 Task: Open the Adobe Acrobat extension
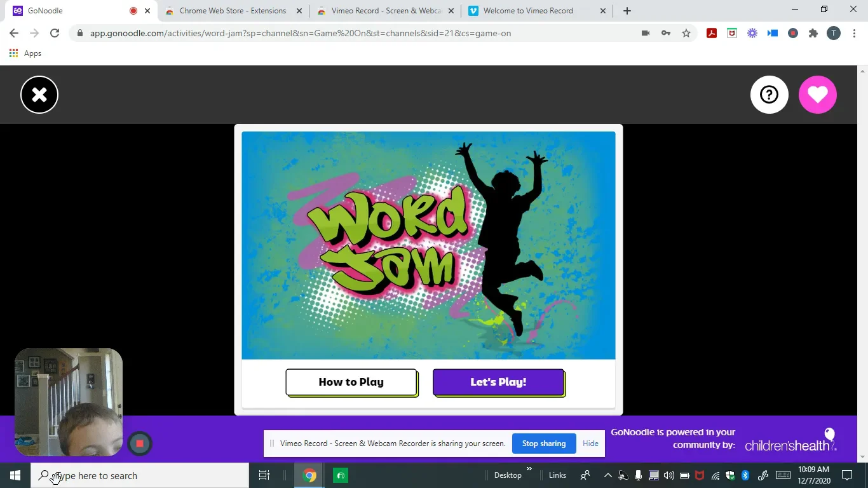(x=712, y=33)
